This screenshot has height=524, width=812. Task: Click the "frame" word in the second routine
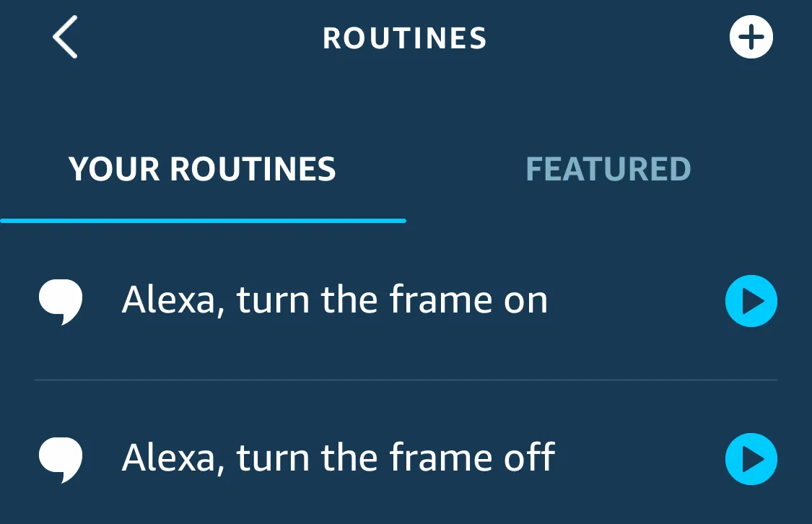click(441, 457)
